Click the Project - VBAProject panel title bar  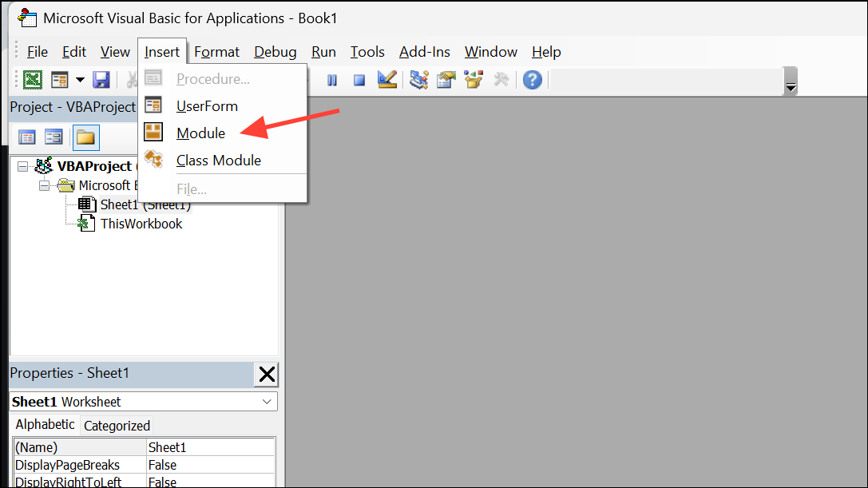pyautogui.click(x=73, y=107)
